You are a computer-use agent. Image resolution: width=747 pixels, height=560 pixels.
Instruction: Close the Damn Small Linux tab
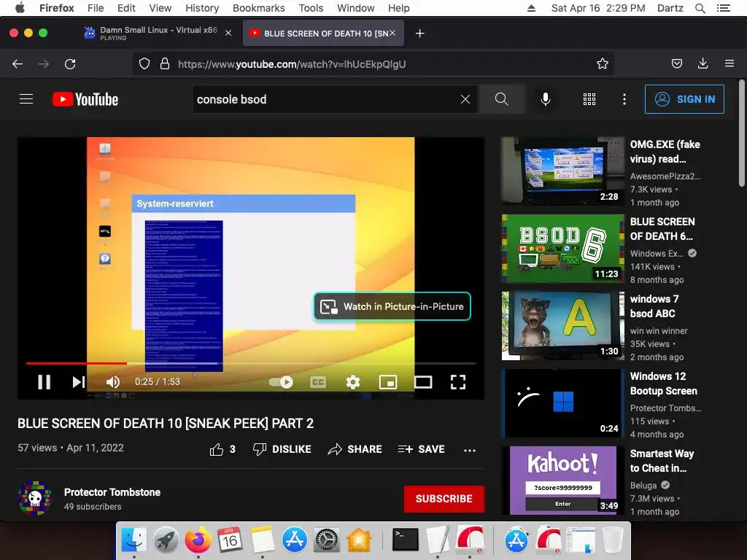click(228, 33)
